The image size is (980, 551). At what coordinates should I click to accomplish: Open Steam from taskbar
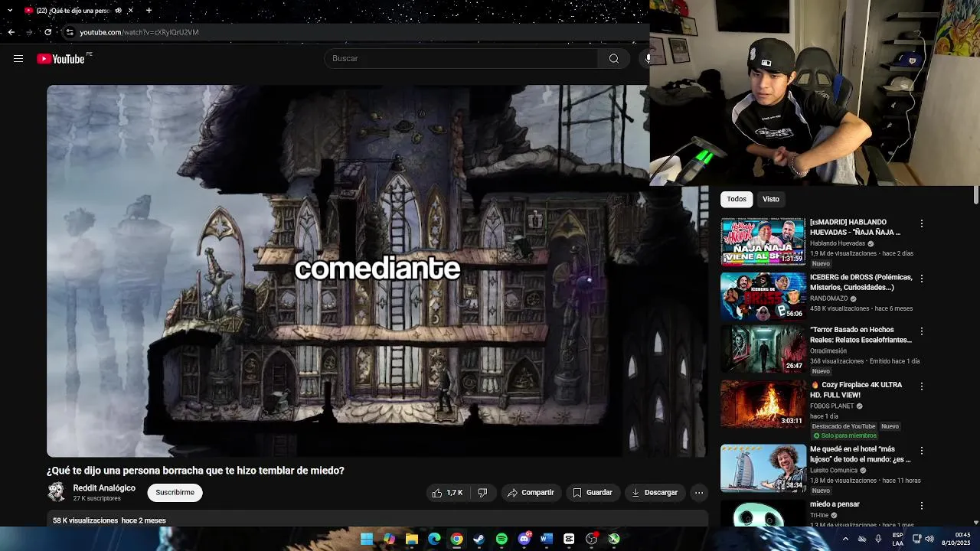479,539
